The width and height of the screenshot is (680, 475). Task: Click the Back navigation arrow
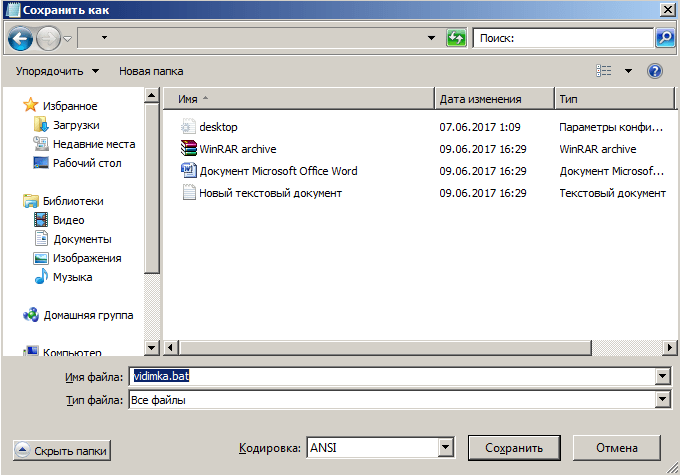[20, 39]
